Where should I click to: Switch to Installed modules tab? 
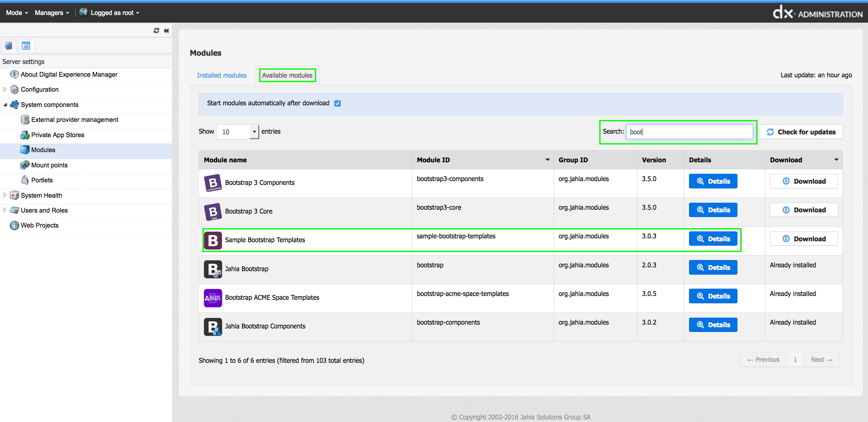click(222, 75)
